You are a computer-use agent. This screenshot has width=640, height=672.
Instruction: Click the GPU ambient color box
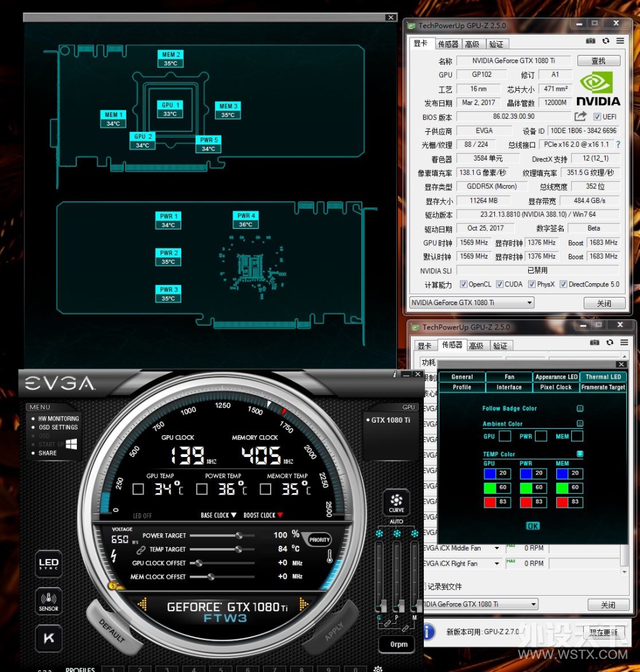point(505,436)
